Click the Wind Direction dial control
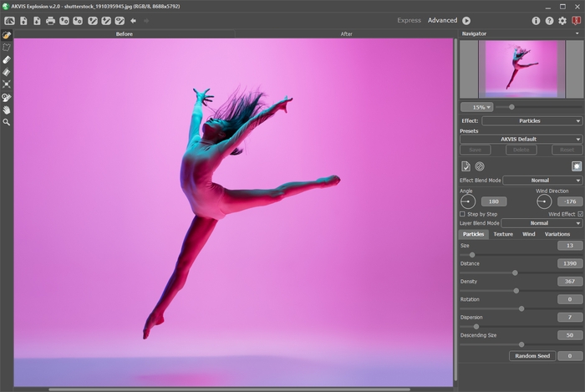Viewport: 585px width, 392px height. (x=544, y=201)
